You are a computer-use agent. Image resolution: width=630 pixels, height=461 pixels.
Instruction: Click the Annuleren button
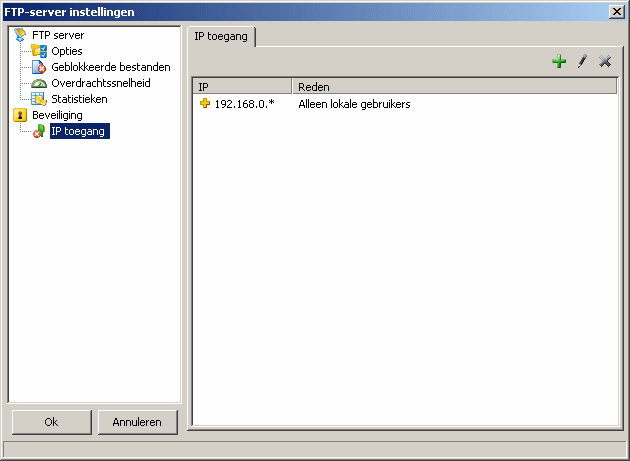137,422
